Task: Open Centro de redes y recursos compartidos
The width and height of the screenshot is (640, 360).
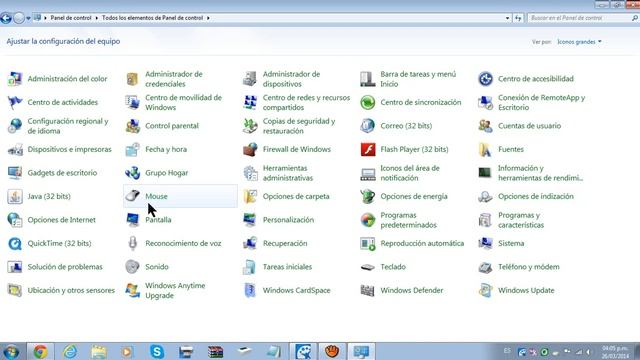Action: point(306,102)
